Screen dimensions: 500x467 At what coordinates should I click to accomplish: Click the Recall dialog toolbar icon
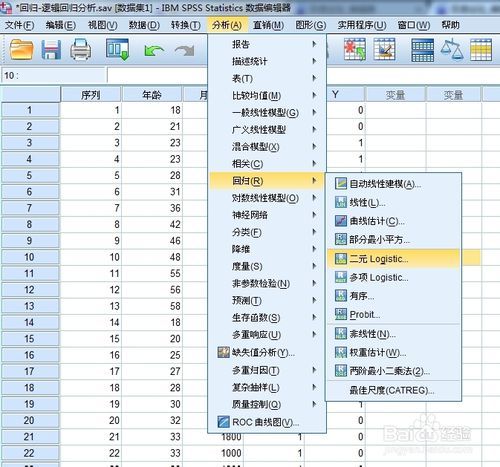coord(117,49)
